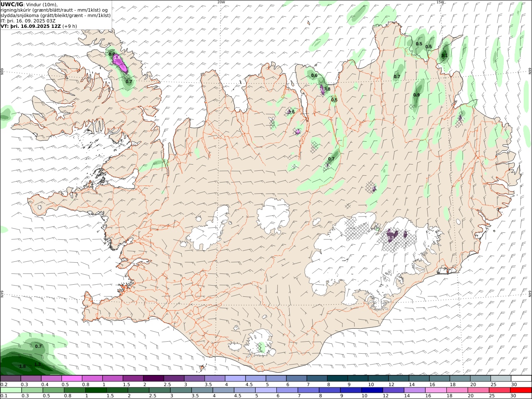Click the '1.1' precipitation value in the northeast

[x=444, y=55]
